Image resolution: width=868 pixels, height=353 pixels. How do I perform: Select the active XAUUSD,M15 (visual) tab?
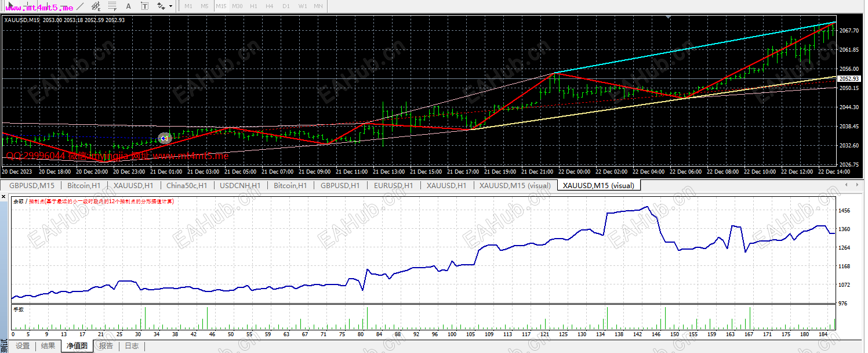[x=599, y=185]
